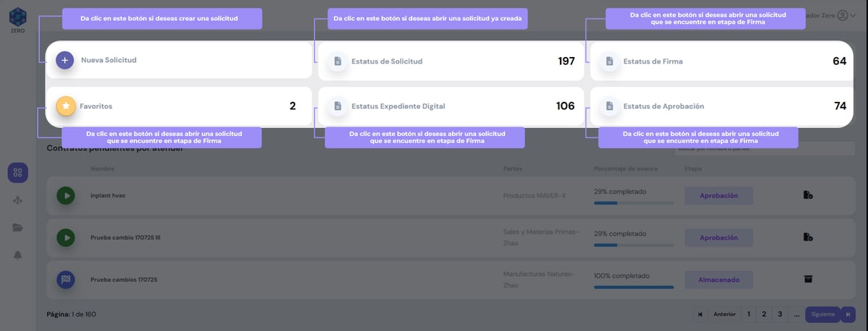Go to page 1 in pagination
The image size is (868, 331).
[749, 314]
